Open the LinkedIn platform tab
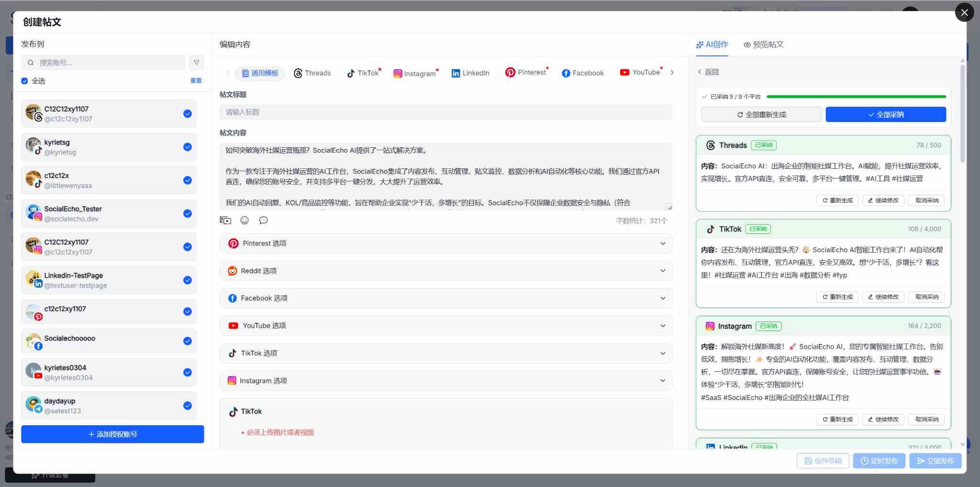980x487 pixels. pos(470,73)
